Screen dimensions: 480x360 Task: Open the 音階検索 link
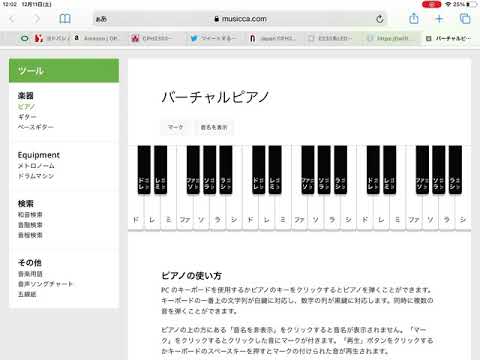(30, 225)
